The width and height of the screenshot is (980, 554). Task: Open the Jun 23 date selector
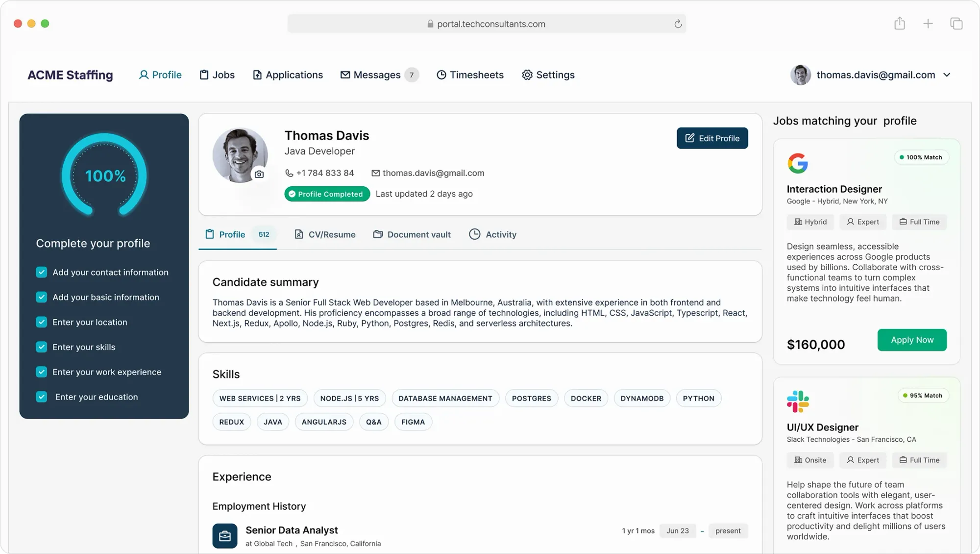[x=678, y=530]
